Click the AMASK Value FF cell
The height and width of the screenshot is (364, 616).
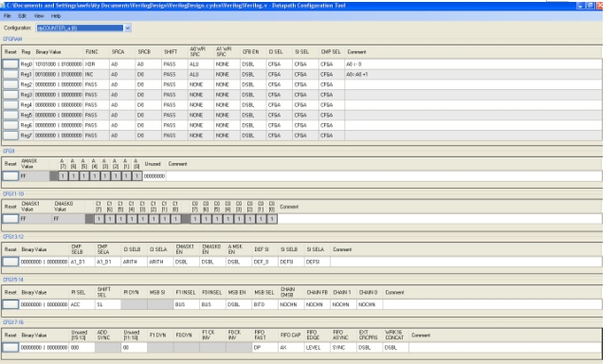[34, 176]
